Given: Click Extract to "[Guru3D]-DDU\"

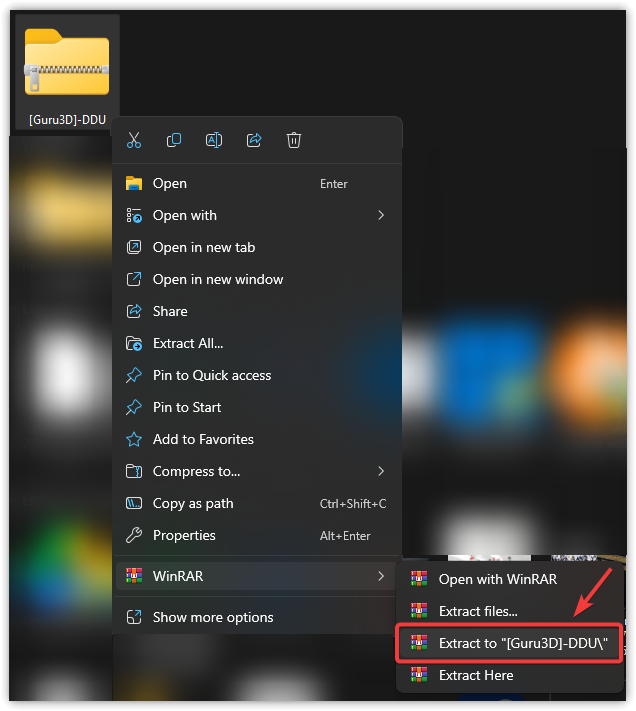Looking at the screenshot, I should pos(510,643).
